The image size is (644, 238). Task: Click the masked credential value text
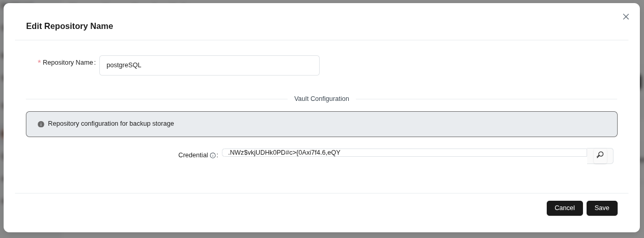coord(284,153)
